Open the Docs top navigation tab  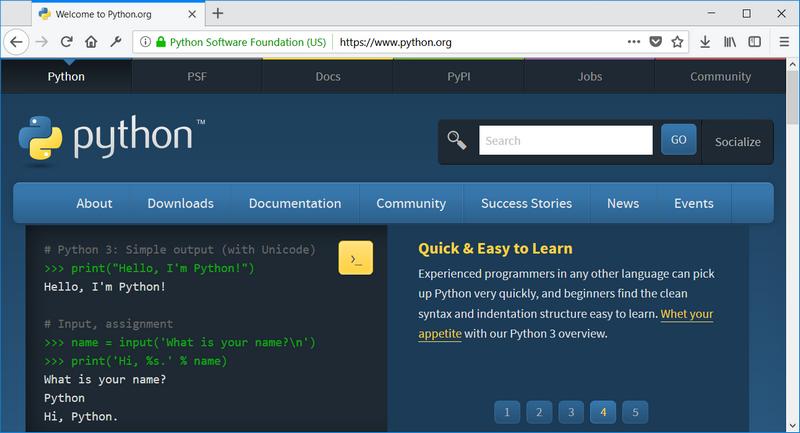tap(328, 77)
